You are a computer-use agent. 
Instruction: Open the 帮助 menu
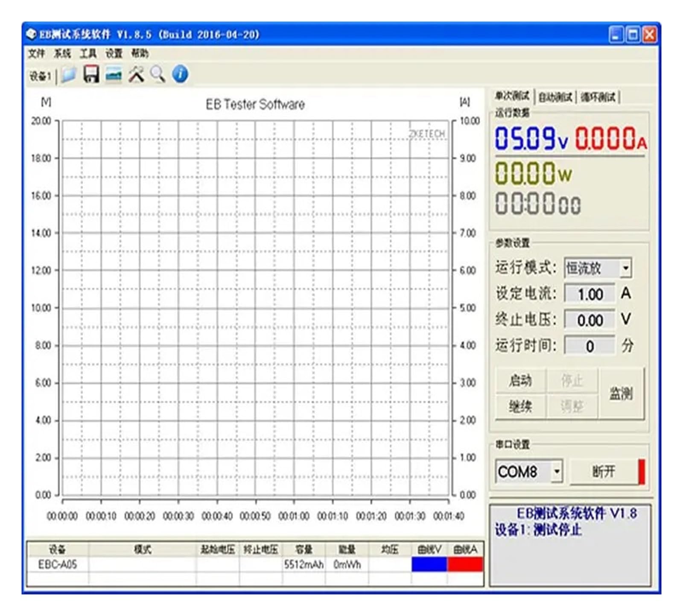tap(140, 53)
